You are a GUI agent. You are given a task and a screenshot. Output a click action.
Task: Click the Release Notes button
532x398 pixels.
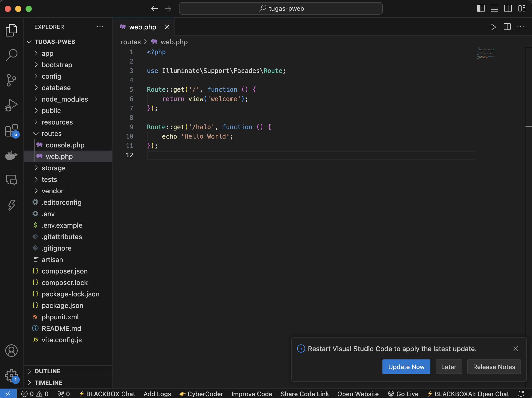pyautogui.click(x=494, y=367)
